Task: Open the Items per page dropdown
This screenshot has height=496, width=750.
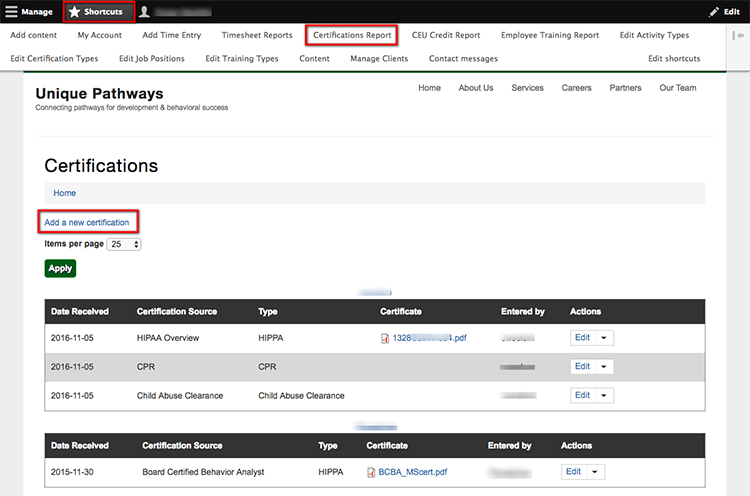Action: click(x=125, y=244)
